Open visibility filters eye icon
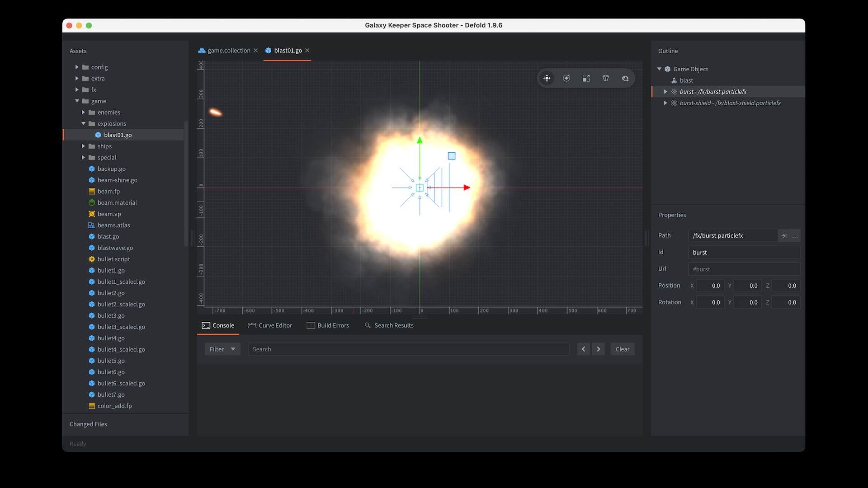This screenshot has width=868, height=488. coord(625,78)
